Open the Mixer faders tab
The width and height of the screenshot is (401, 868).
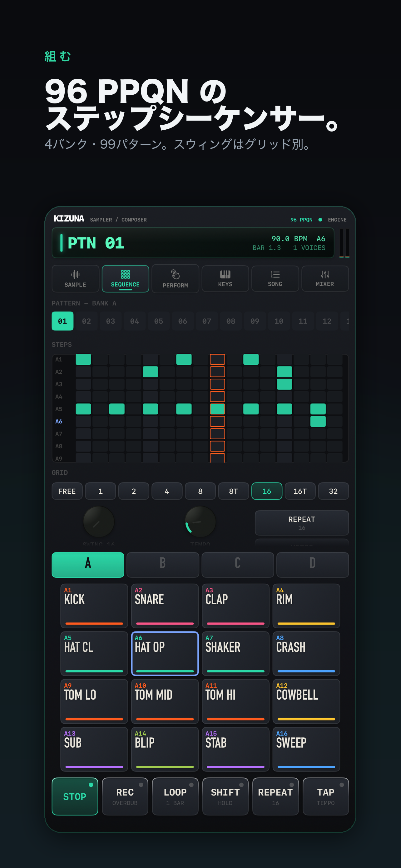point(325,279)
